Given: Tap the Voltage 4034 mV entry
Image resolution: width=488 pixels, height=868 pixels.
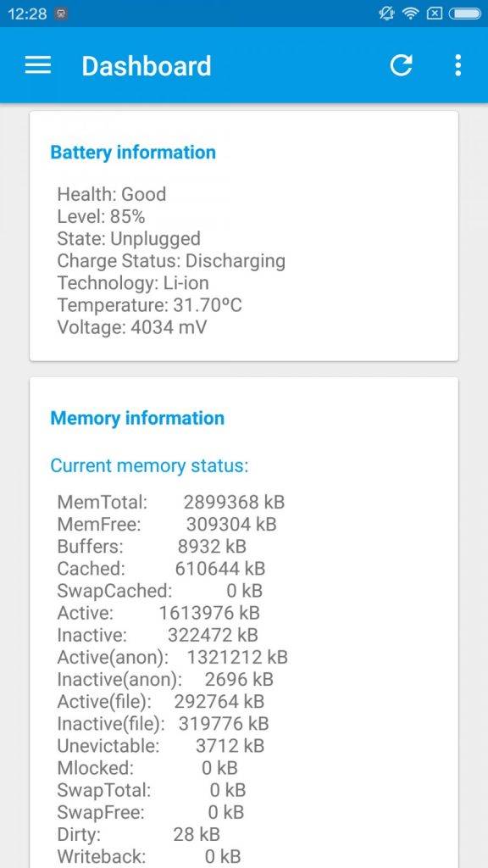Looking at the screenshot, I should coord(131,327).
